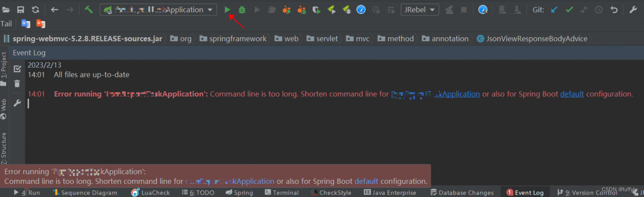Screen dimensions: 644x197
Task: Commit changes with the green Git checkmark
Action: coord(569,9)
